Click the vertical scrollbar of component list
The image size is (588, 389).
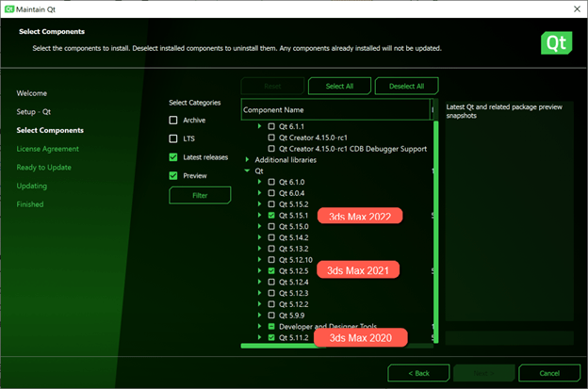point(435,231)
